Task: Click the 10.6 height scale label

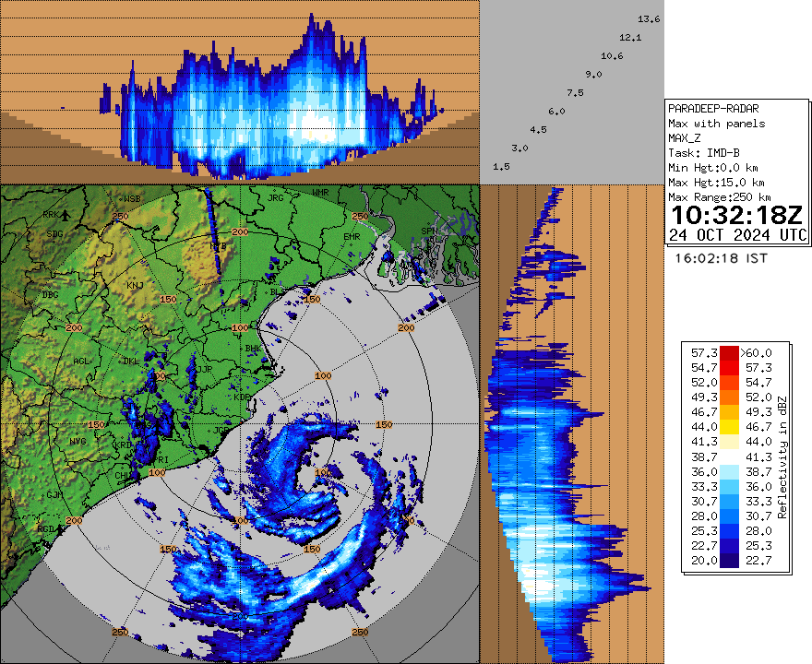Action: click(x=612, y=56)
